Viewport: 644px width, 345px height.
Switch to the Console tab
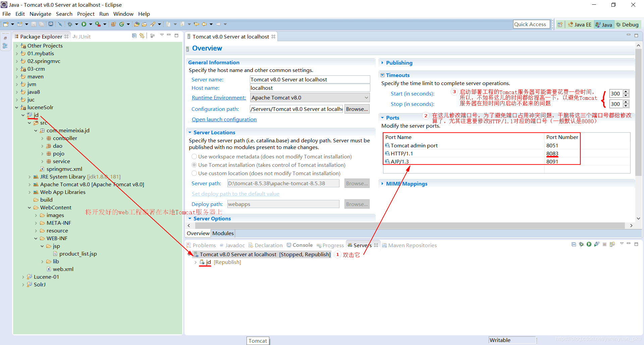300,245
